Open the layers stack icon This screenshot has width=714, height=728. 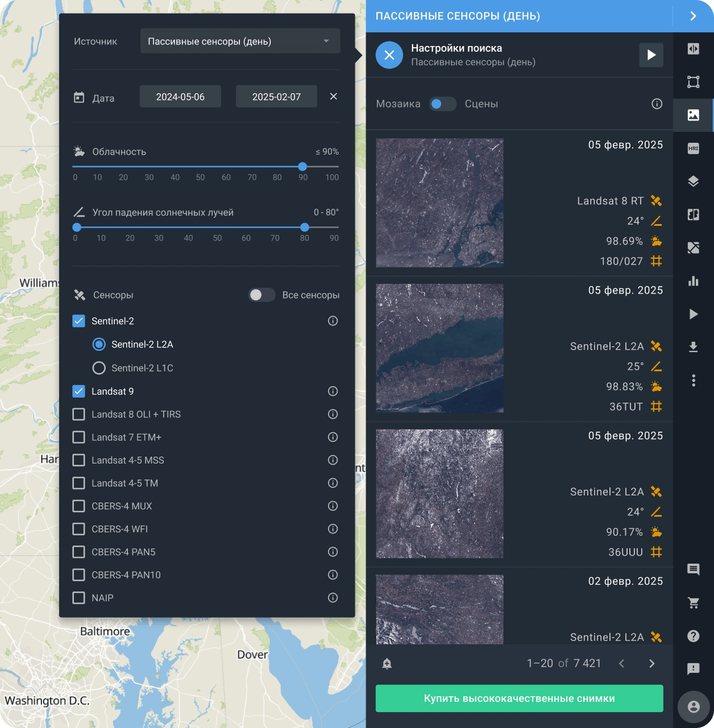[x=693, y=181]
